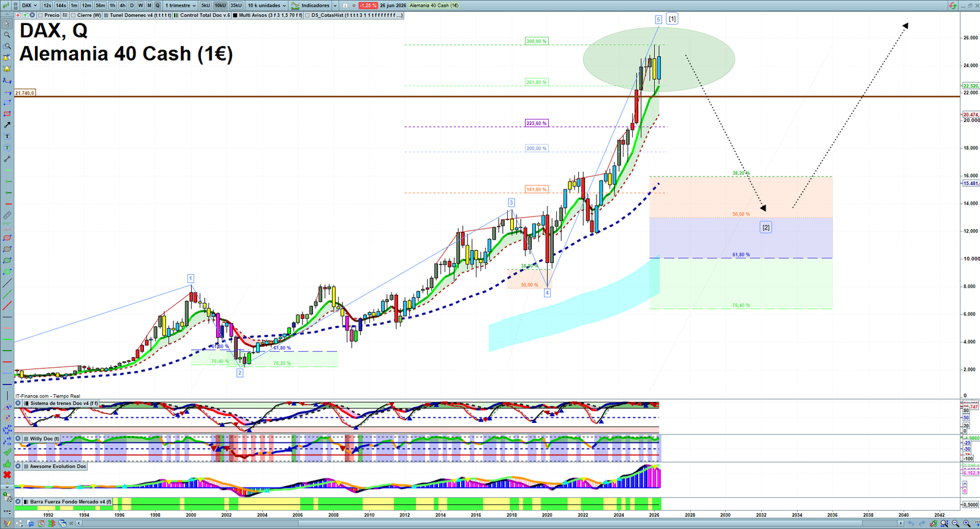
Task: Switch to the W weekly timeframe
Action: [140, 6]
